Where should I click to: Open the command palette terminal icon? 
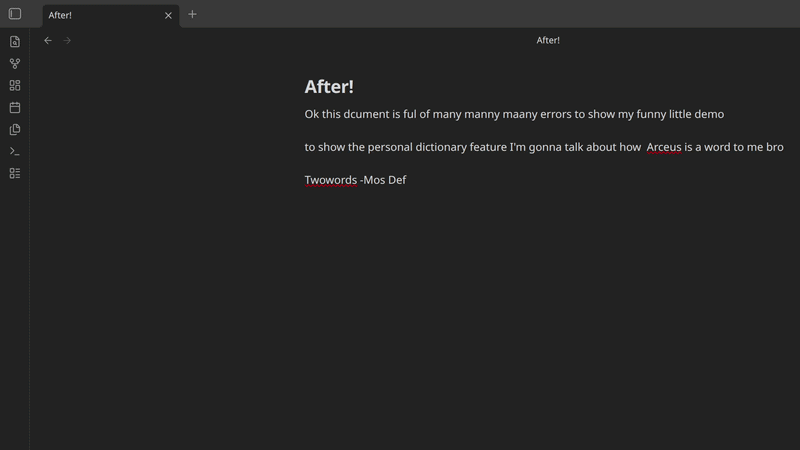[15, 152]
